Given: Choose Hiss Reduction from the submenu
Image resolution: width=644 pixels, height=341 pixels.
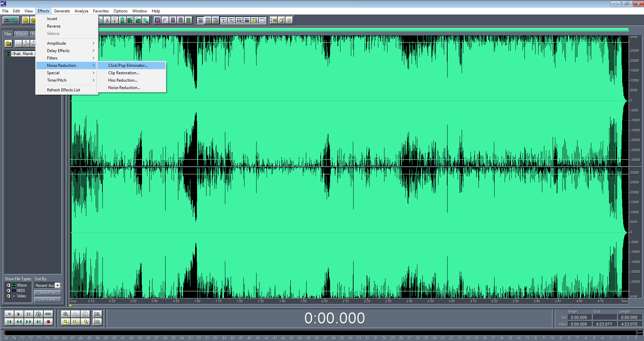Looking at the screenshot, I should pos(131,80).
